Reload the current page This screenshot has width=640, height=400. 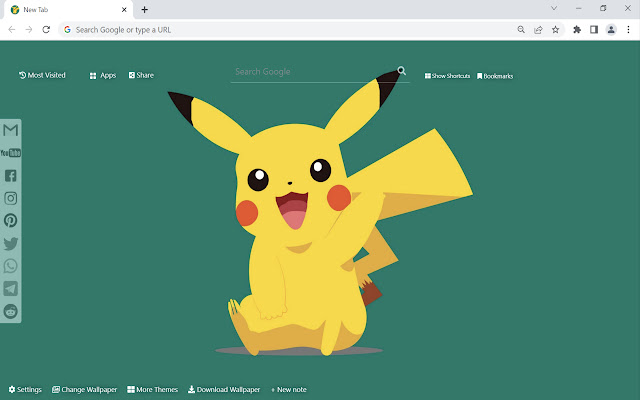tap(46, 29)
